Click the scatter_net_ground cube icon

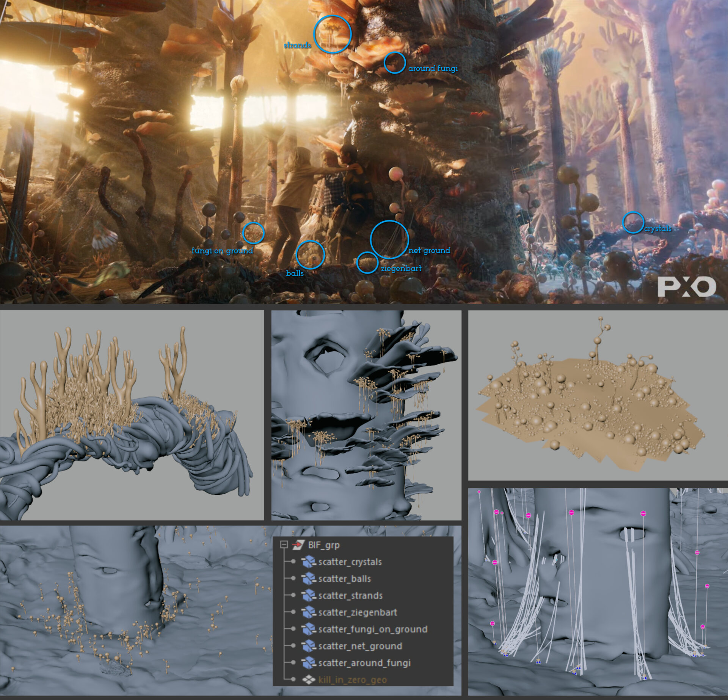[x=309, y=646]
